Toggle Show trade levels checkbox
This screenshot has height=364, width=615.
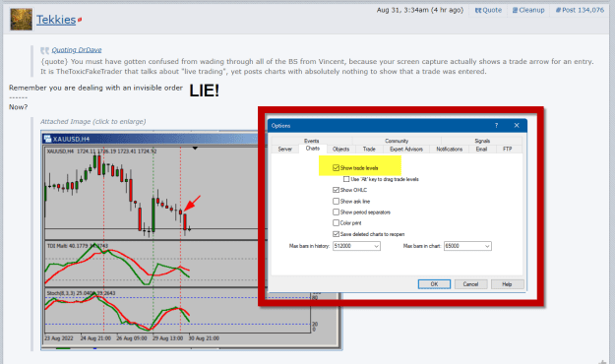336,168
